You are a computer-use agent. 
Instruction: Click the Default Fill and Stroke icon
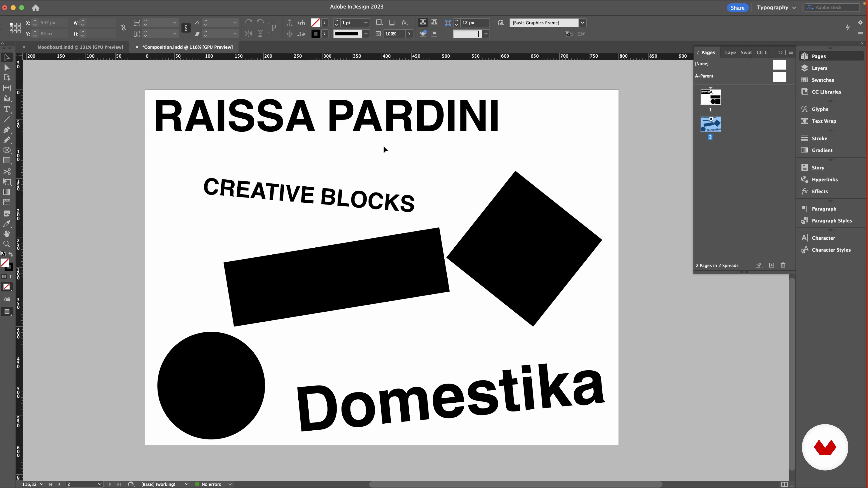coord(3,253)
